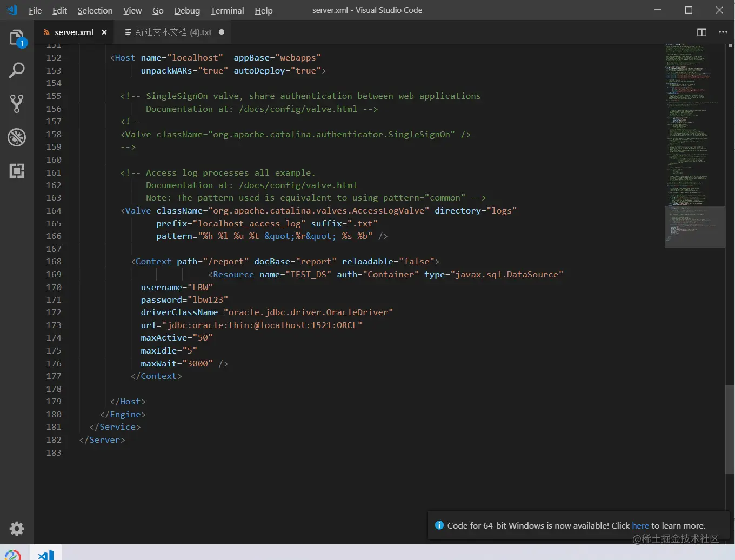Open the Search view in activity bar
Screen dimensions: 735x560
(17, 70)
